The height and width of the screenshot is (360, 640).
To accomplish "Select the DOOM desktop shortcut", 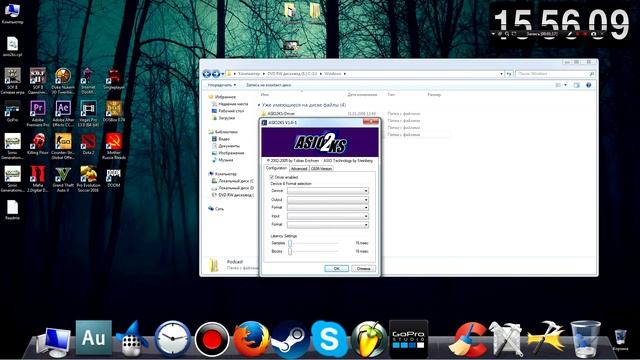I will (x=113, y=177).
